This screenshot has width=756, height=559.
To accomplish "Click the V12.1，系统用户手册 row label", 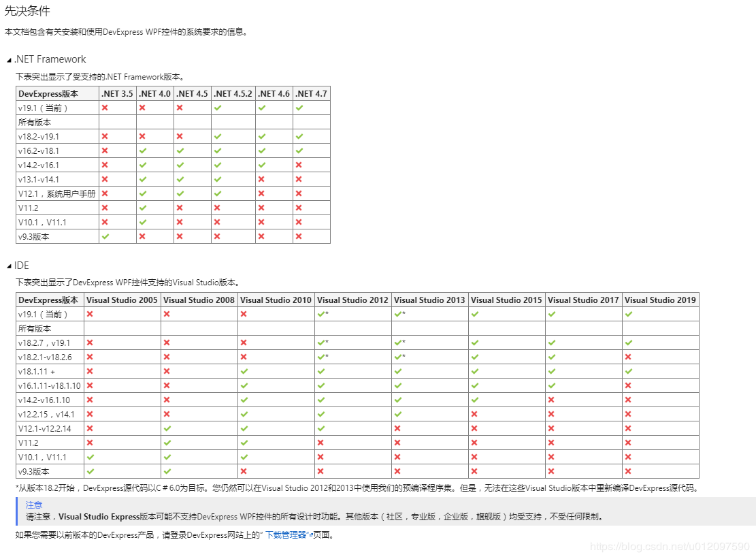I will coord(57,193).
